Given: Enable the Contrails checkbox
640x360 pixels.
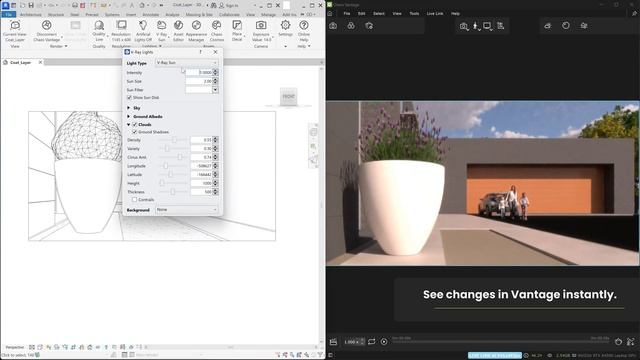Looking at the screenshot, I should (x=134, y=200).
